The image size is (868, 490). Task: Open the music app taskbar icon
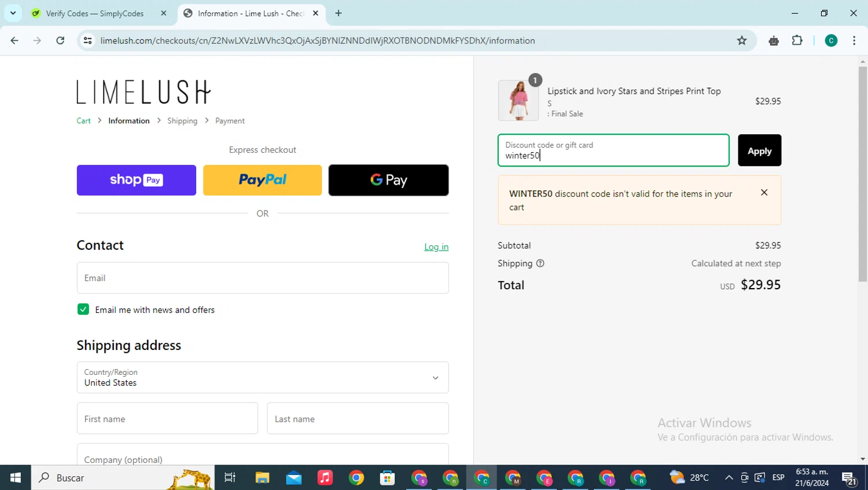coord(325,478)
